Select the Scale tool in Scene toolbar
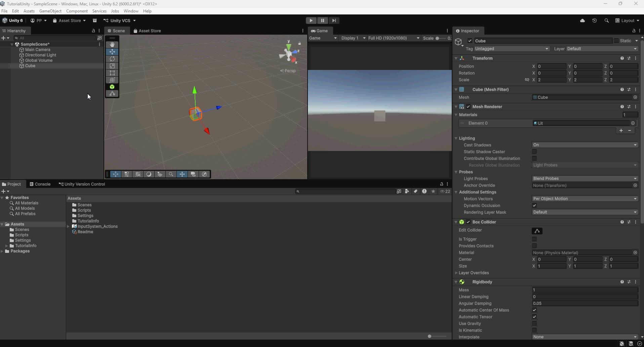Viewport: 644px width, 347px height. [x=112, y=66]
